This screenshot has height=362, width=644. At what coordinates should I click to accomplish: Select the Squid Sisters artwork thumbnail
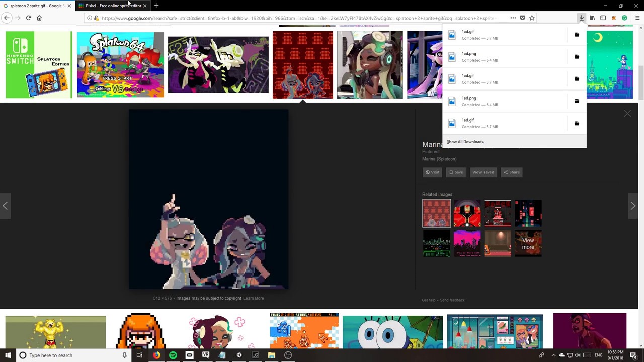218,65
